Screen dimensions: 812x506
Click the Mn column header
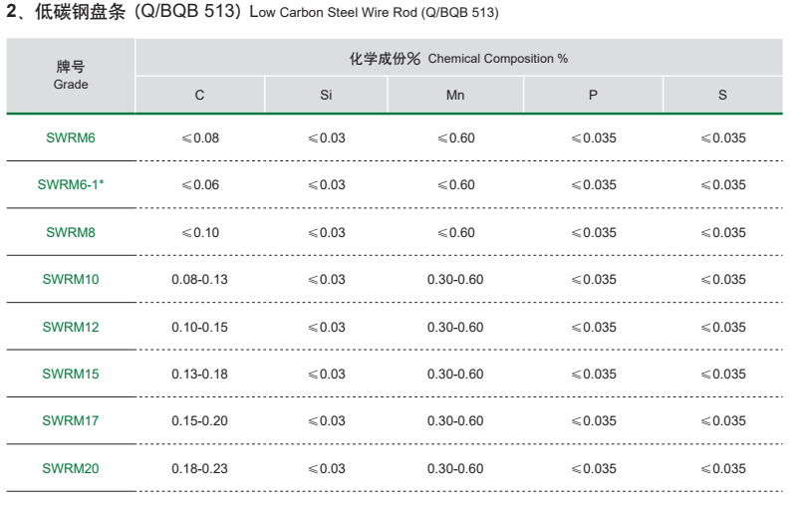tap(455, 95)
